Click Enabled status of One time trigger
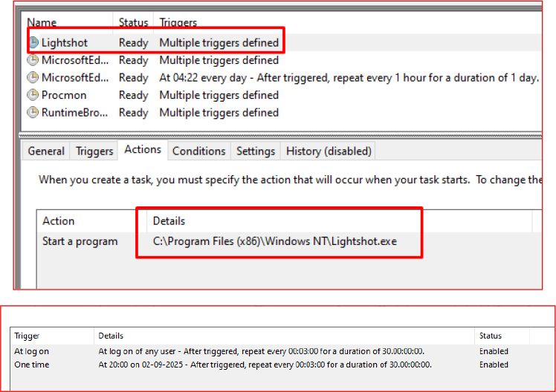556x392 pixels. (494, 365)
